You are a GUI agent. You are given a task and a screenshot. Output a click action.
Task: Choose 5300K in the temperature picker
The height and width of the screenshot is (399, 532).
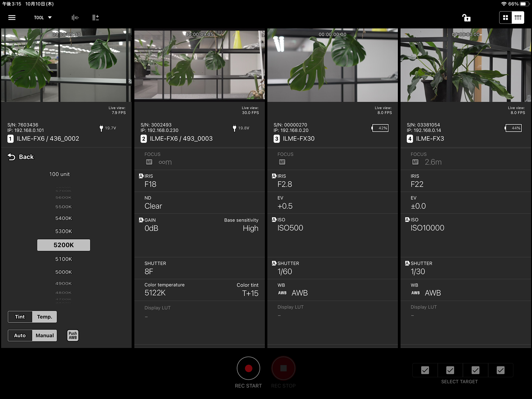click(63, 231)
